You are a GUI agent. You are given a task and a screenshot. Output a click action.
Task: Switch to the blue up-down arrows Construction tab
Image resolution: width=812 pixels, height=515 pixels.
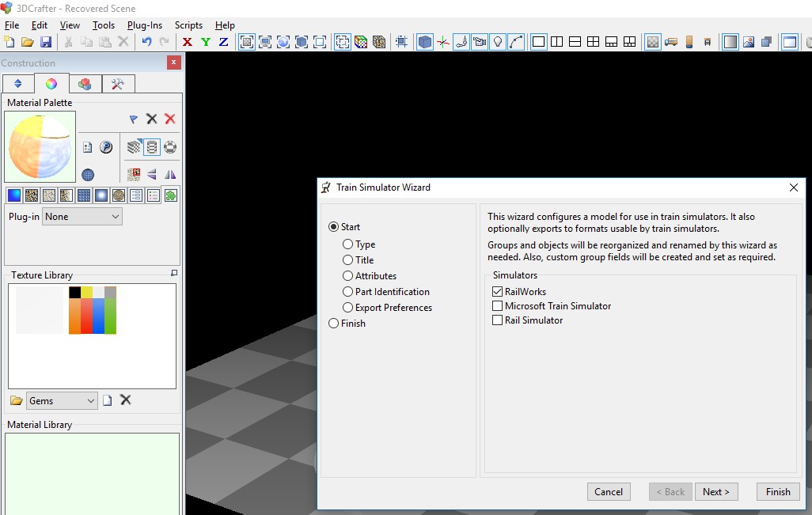click(x=18, y=84)
